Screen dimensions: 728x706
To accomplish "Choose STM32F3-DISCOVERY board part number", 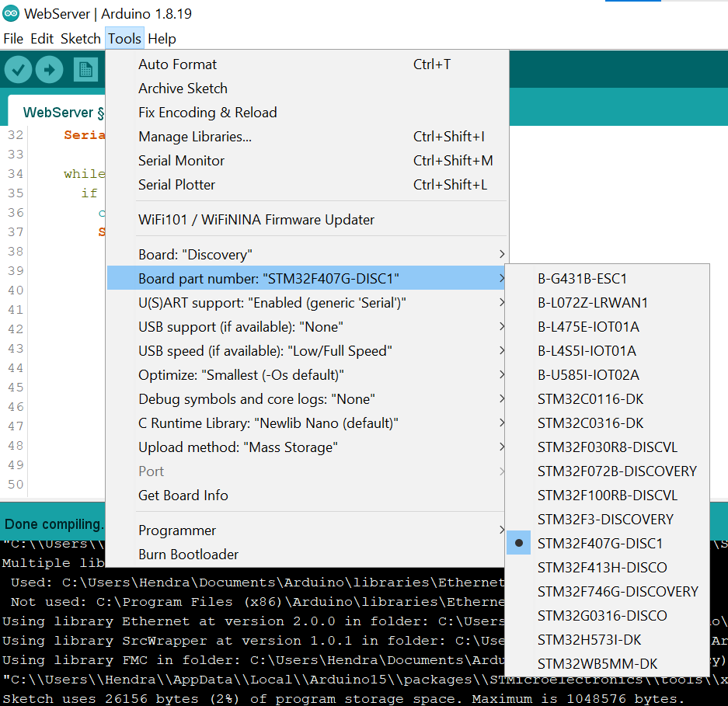I will 608,520.
